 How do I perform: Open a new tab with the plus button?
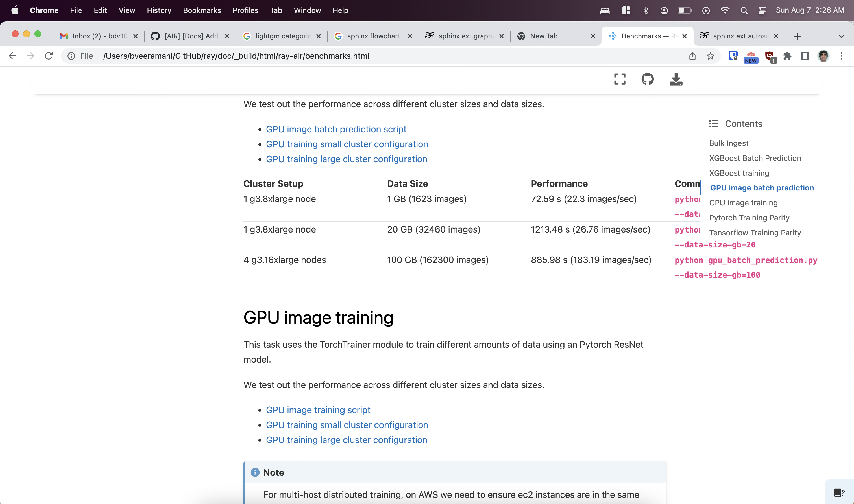tap(797, 36)
